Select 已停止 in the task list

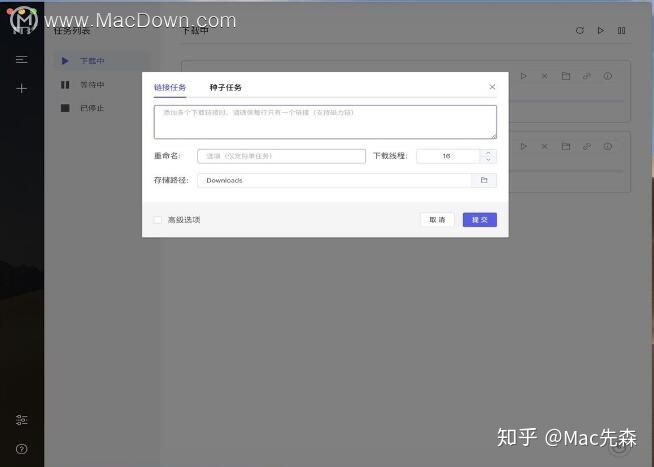(x=103, y=108)
